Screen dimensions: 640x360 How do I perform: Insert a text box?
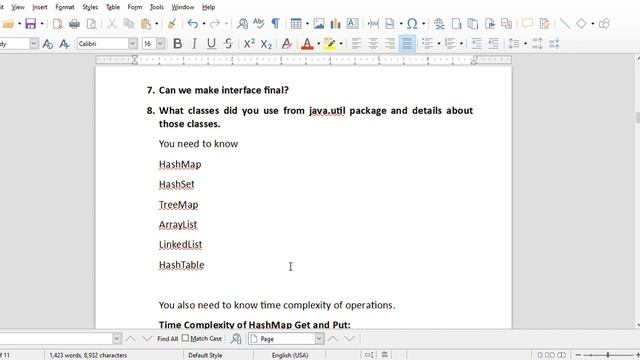pyautogui.click(x=353, y=24)
